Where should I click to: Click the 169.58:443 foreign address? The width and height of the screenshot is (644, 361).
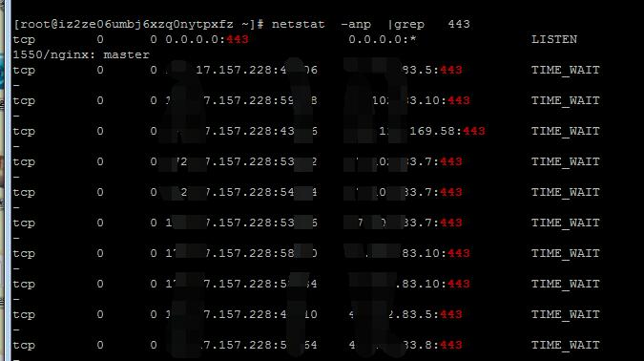tap(447, 131)
